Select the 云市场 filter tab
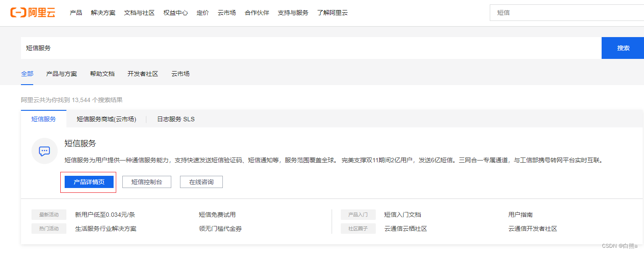644x253 pixels. [180, 74]
